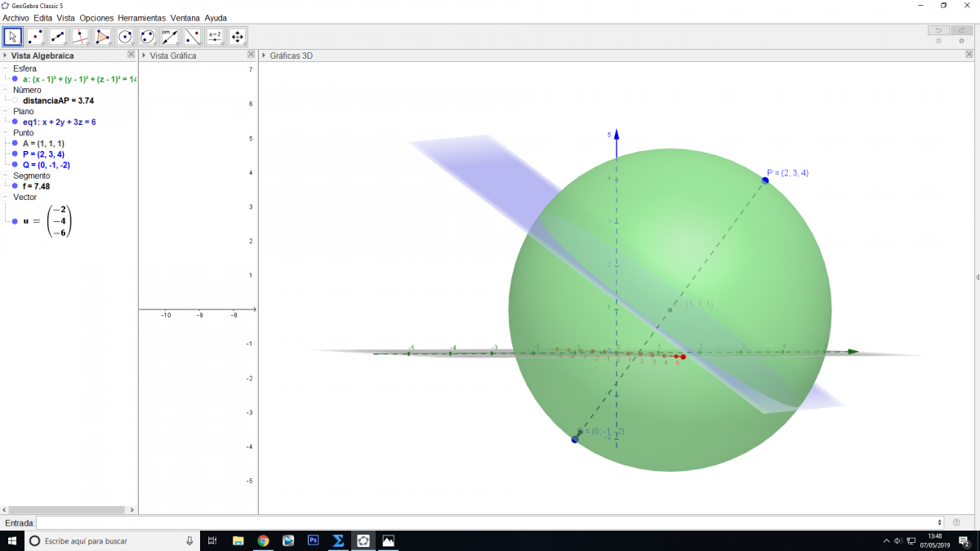
Task: Open the input bar history dropdown
Action: click(940, 522)
